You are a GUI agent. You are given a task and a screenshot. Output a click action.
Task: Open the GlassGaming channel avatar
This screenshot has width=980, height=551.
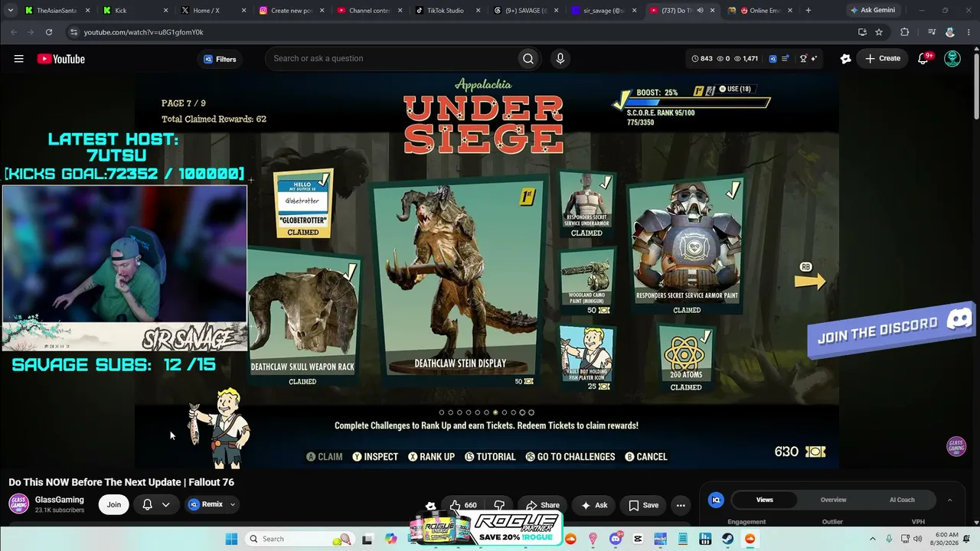tap(19, 504)
